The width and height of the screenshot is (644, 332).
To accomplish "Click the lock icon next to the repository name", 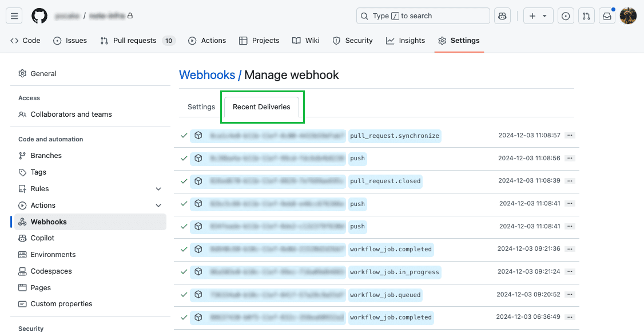I will pyautogui.click(x=129, y=15).
